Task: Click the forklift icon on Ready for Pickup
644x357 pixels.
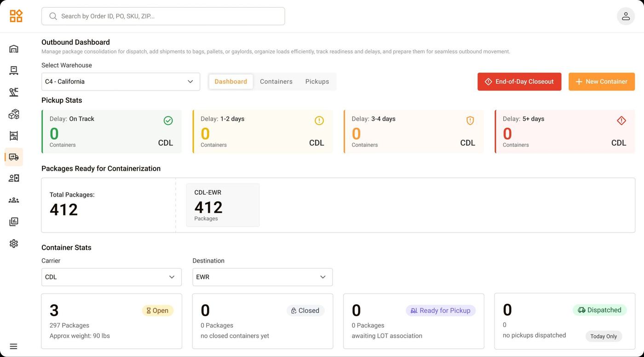Action: 414,311
